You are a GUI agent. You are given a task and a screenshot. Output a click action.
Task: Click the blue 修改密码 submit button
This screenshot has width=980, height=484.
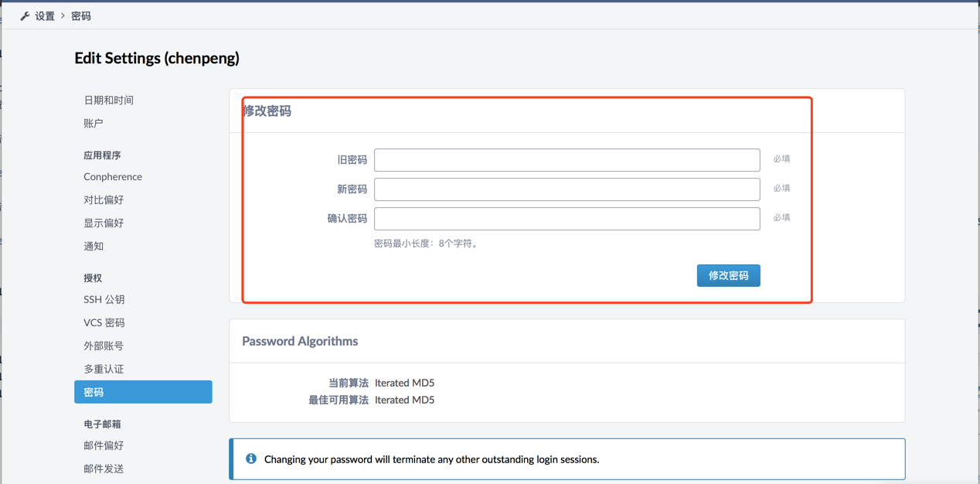729,275
